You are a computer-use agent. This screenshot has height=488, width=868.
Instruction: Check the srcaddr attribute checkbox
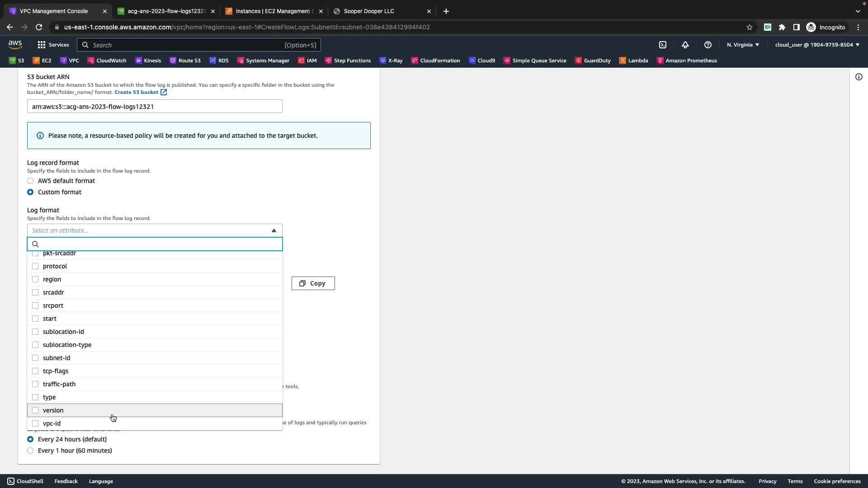pyautogui.click(x=35, y=292)
